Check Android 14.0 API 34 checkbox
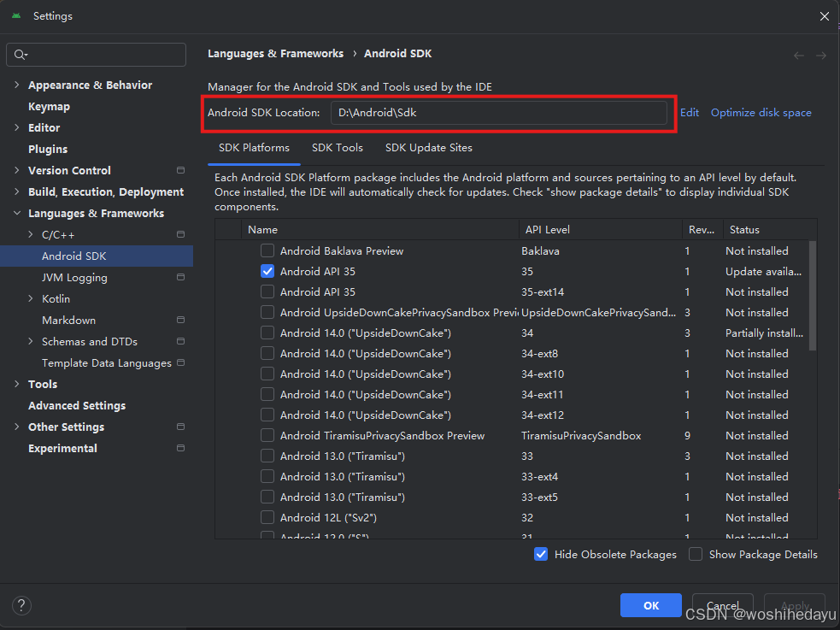This screenshot has height=630, width=840. [x=267, y=333]
